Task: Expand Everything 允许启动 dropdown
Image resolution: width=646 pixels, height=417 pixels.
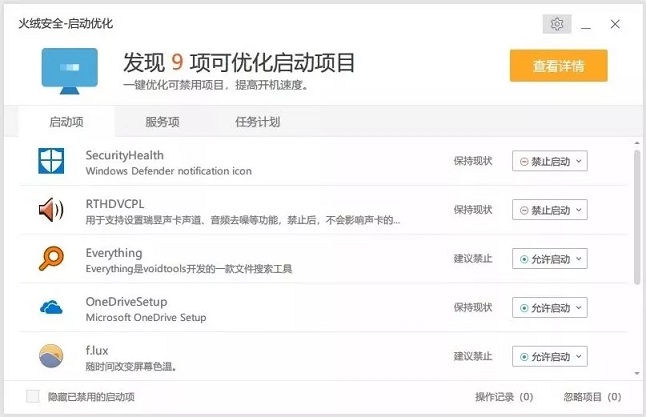Action: 549,259
